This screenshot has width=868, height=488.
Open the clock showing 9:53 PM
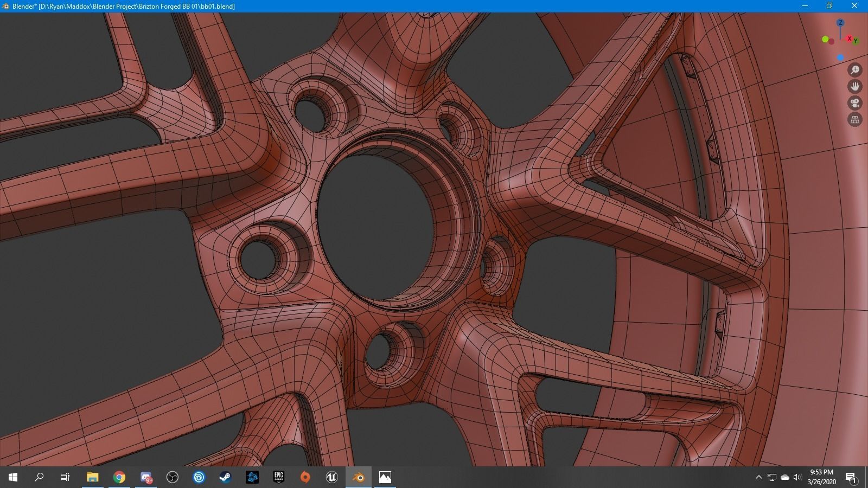tap(821, 477)
